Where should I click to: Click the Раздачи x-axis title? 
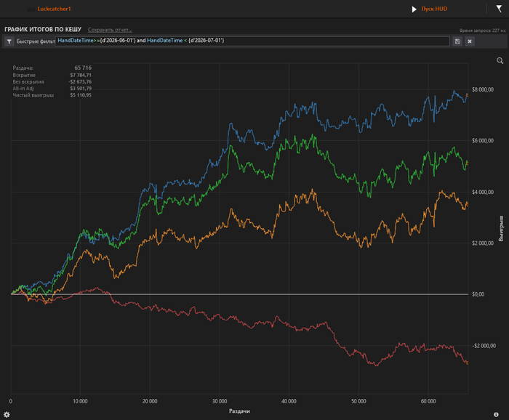pos(239,411)
